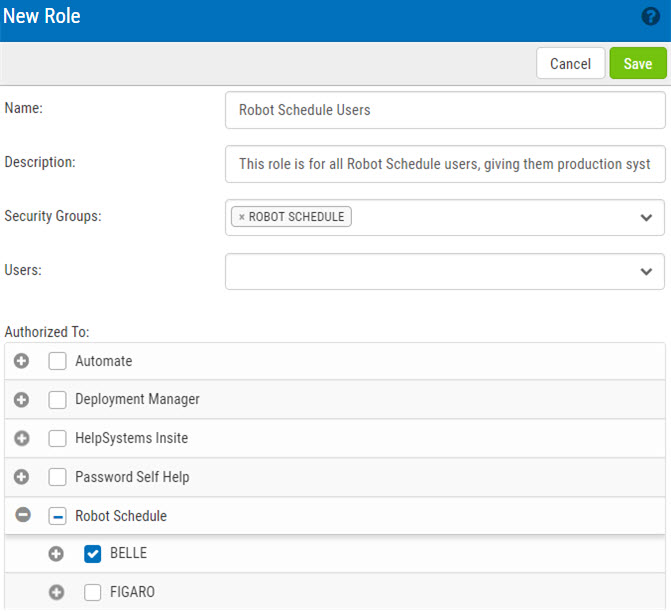Cancel the new role creation

tap(570, 63)
